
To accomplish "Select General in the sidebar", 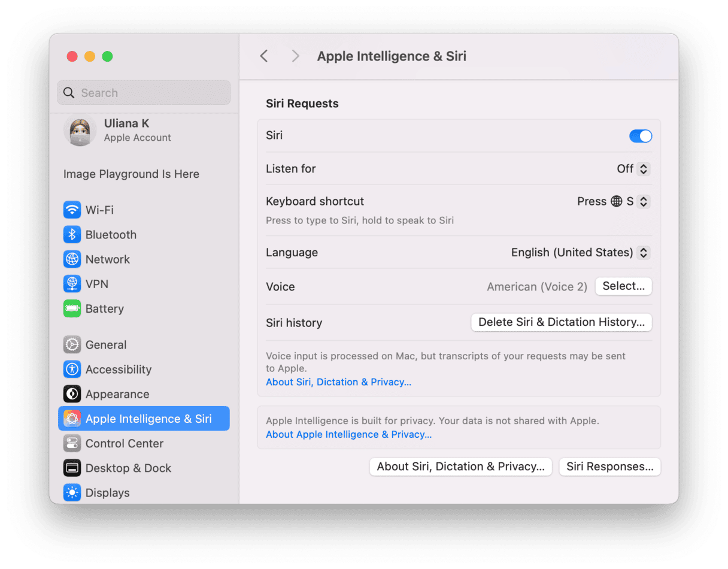I will [144, 344].
